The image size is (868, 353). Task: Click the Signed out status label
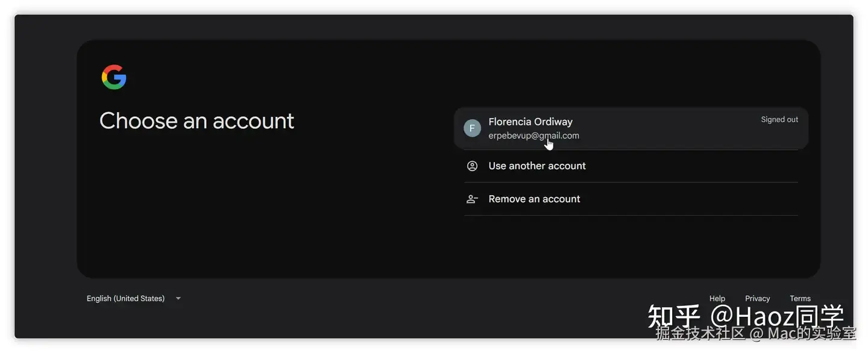coord(779,119)
